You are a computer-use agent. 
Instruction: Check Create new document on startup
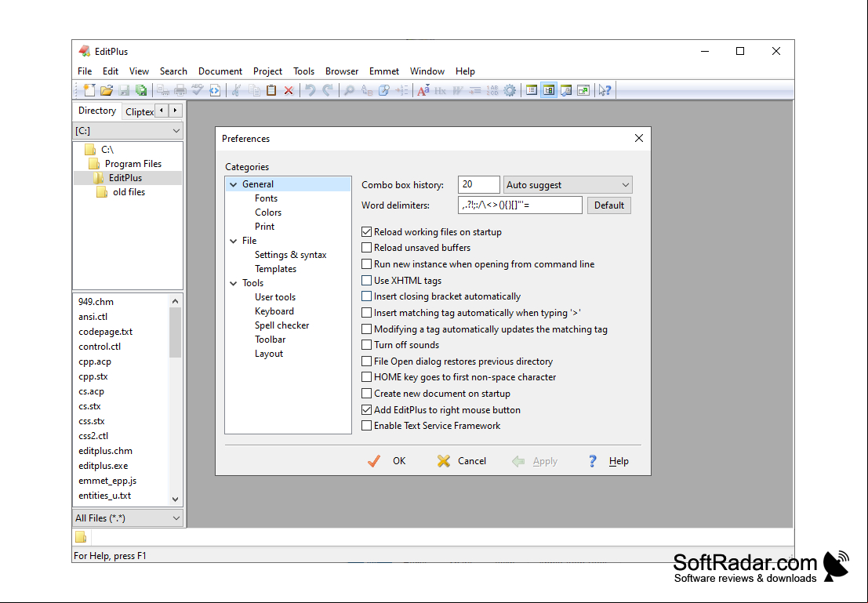tap(366, 394)
